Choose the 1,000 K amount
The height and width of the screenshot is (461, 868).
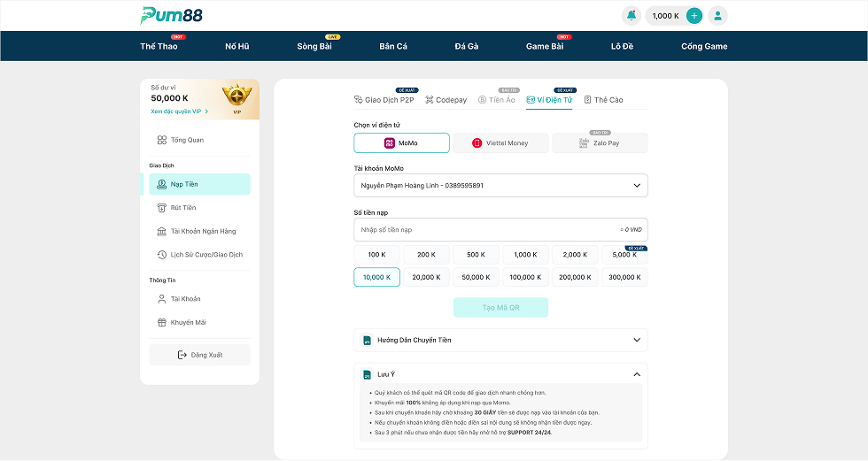tap(525, 255)
